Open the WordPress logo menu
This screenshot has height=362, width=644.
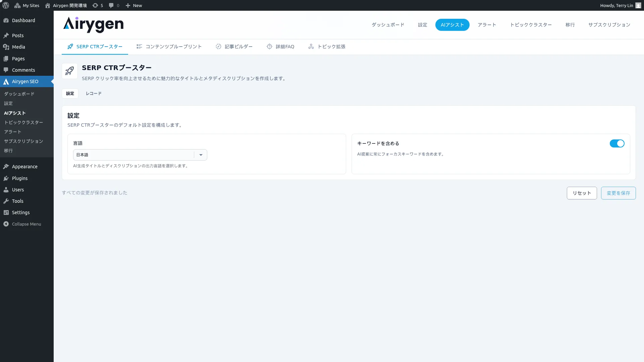(6, 5)
